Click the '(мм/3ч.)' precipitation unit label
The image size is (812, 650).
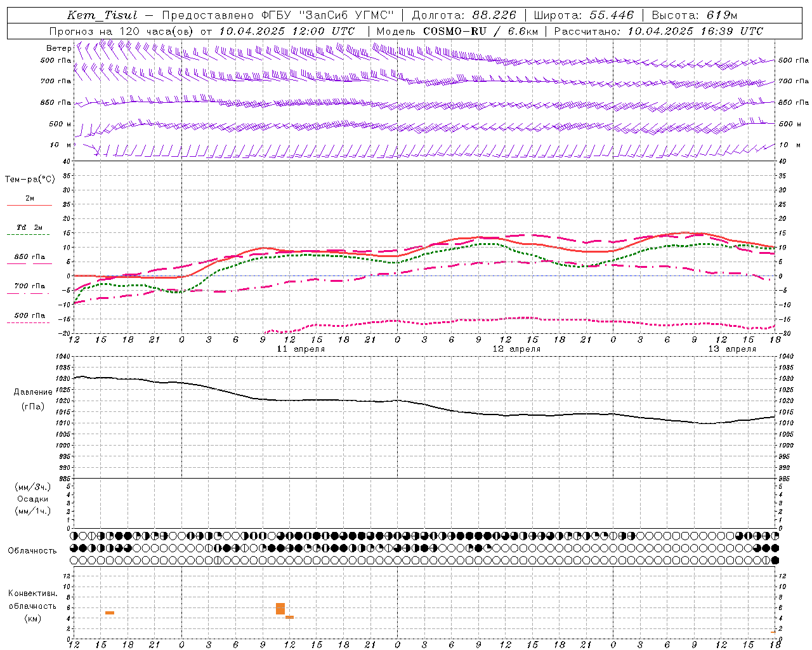[x=33, y=487]
